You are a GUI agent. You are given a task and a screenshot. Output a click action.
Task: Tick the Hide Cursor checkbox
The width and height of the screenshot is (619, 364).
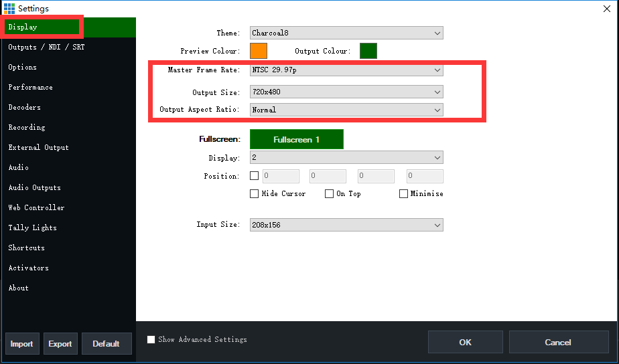(x=255, y=193)
